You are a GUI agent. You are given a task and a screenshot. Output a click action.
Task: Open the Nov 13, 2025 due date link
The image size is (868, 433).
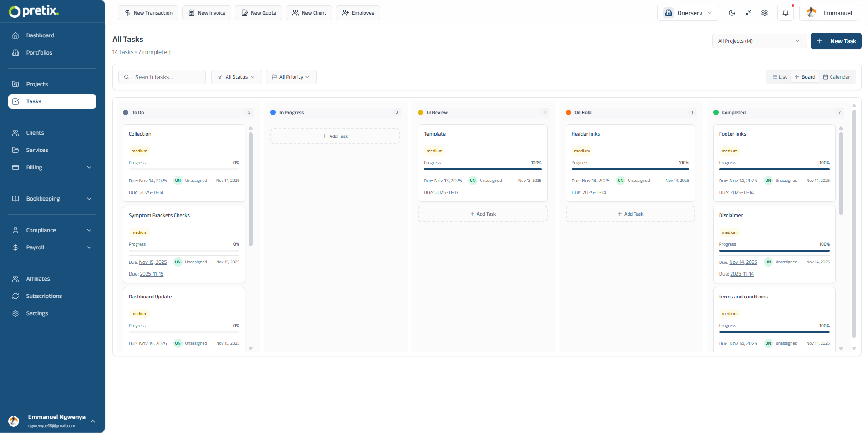[x=447, y=181]
